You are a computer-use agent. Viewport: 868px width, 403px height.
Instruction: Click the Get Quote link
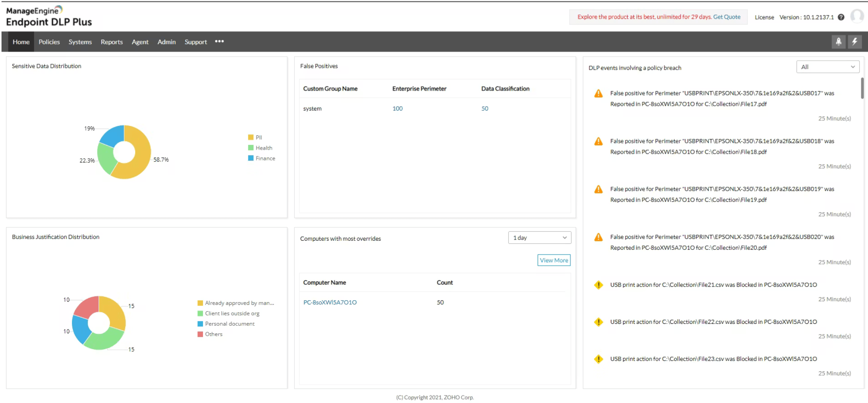[x=727, y=17]
